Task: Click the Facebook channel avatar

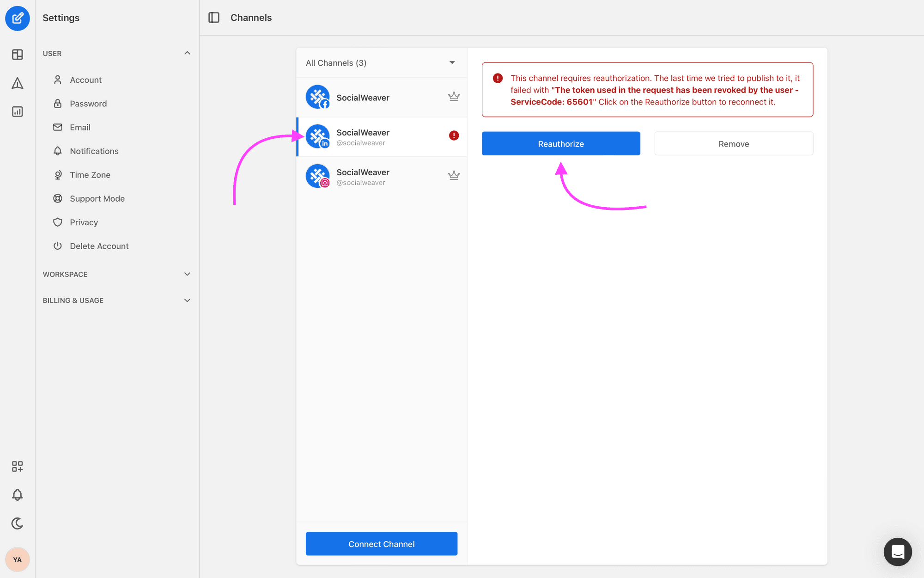Action: pyautogui.click(x=318, y=97)
